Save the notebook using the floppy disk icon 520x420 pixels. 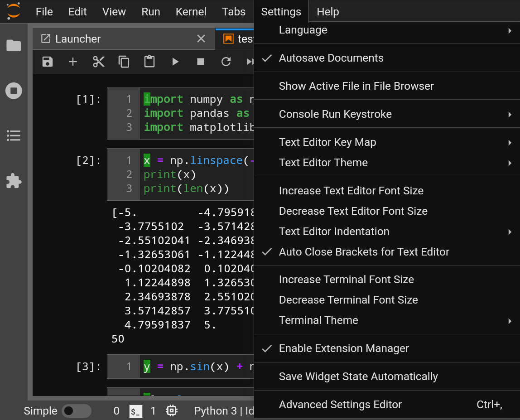click(x=47, y=62)
